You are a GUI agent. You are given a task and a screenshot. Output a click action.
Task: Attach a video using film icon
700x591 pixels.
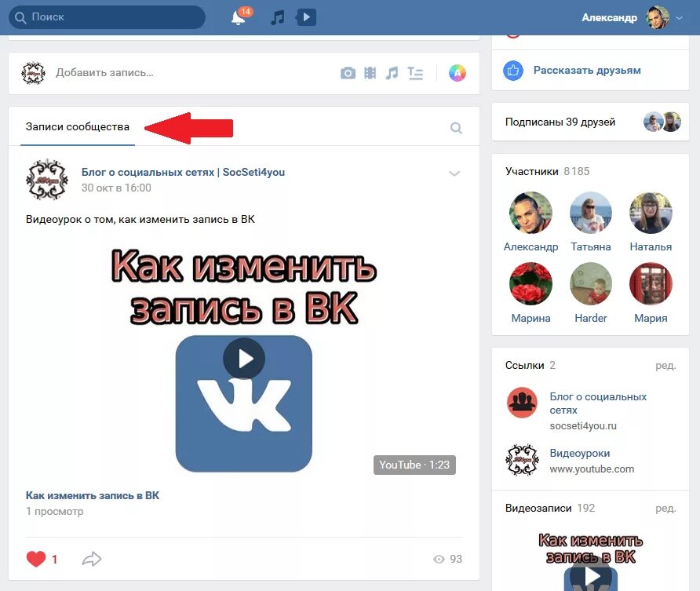[x=370, y=73]
